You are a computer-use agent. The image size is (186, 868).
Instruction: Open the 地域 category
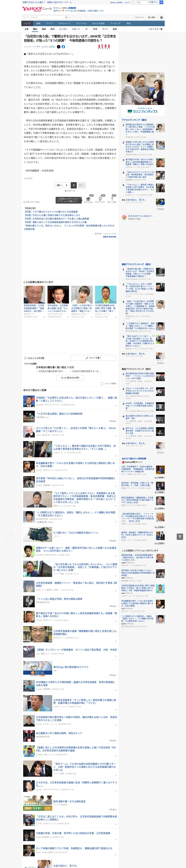115,29
